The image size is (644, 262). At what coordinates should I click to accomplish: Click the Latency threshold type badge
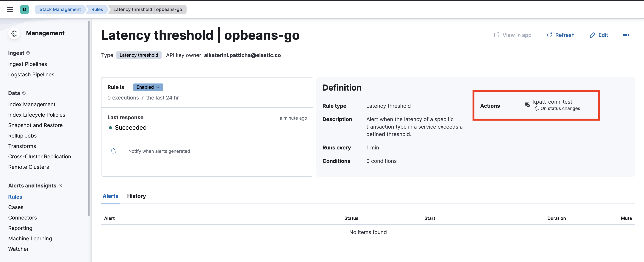point(139,55)
